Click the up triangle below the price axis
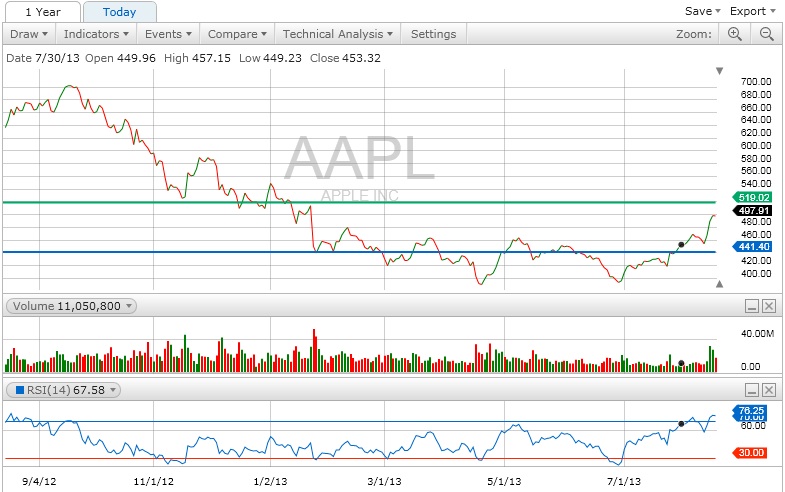The image size is (785, 492). click(719, 284)
